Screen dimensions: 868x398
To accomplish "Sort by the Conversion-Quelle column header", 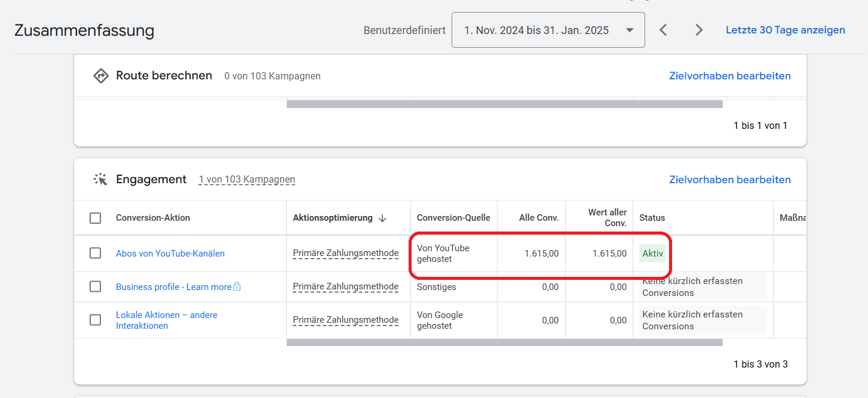I will click(453, 218).
